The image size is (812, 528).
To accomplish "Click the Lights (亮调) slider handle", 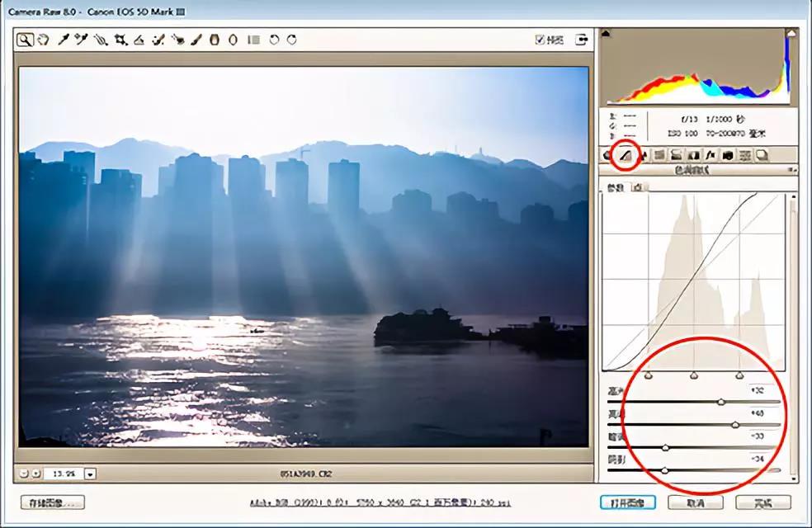I will [x=735, y=425].
